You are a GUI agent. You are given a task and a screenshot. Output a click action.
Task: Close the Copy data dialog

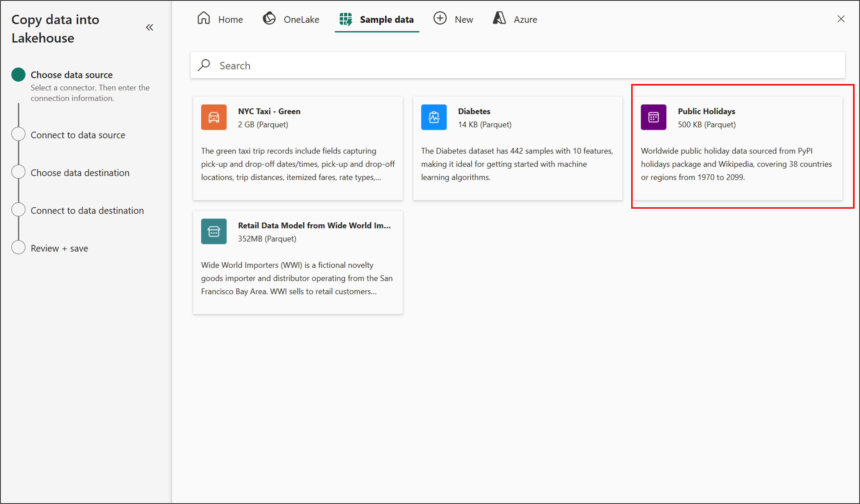[x=841, y=19]
